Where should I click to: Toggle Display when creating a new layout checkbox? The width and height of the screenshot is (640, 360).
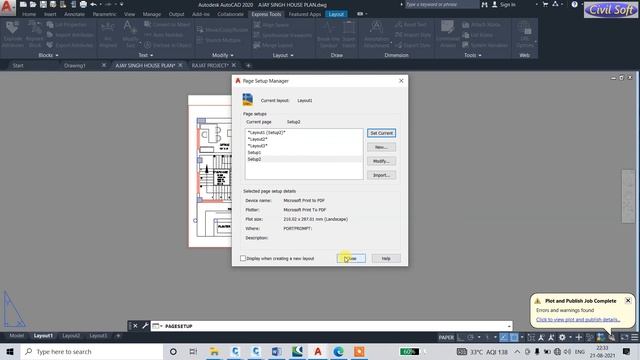coord(243,258)
